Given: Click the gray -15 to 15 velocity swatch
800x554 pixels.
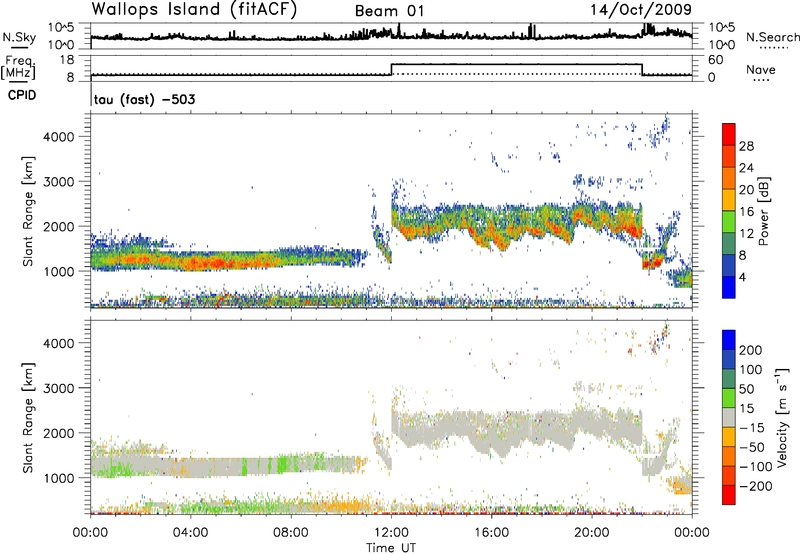Looking at the screenshot, I should click(729, 417).
